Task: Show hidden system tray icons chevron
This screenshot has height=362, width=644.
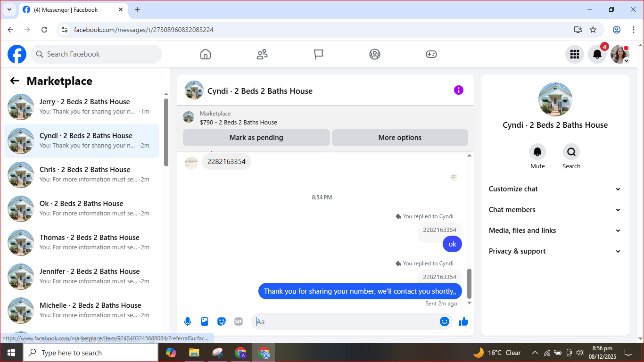Action: pyautogui.click(x=535, y=353)
